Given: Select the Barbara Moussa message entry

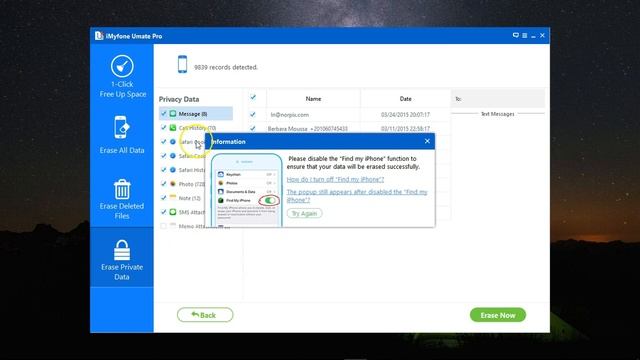Looking at the screenshot, I should point(308,129).
